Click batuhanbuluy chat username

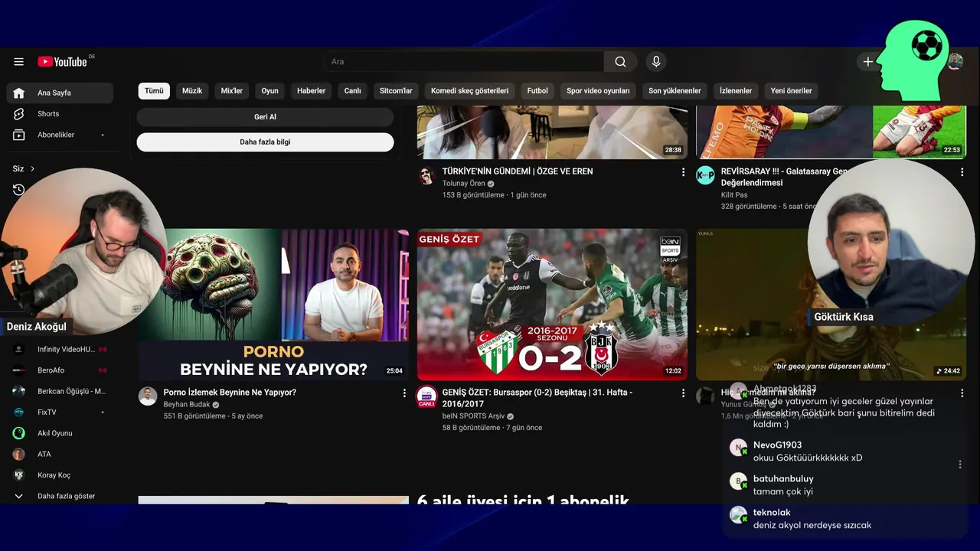783,479
